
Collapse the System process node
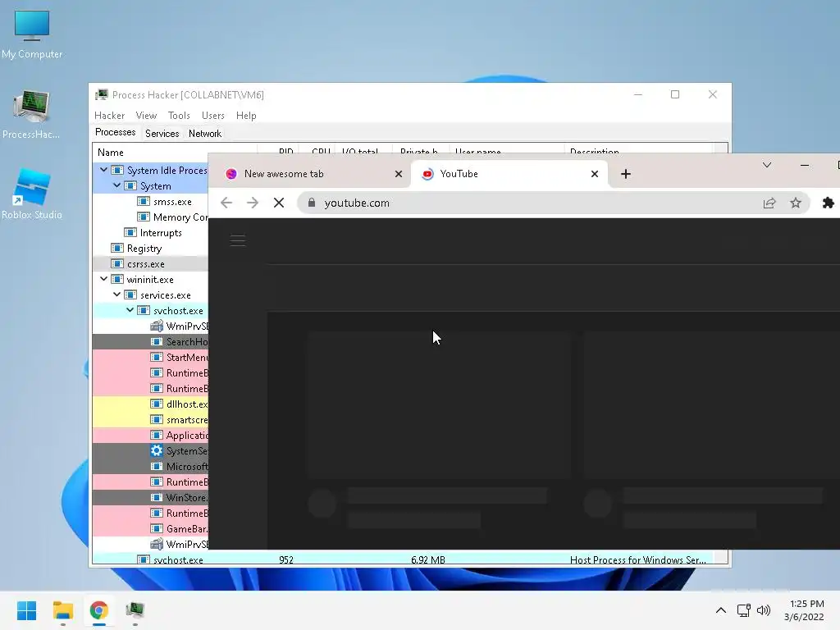click(x=116, y=185)
